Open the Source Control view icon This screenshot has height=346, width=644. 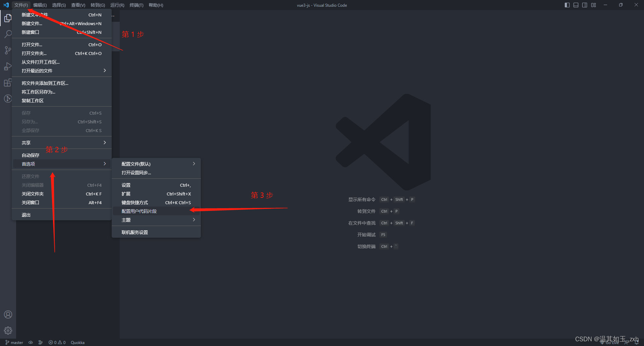[x=8, y=50]
